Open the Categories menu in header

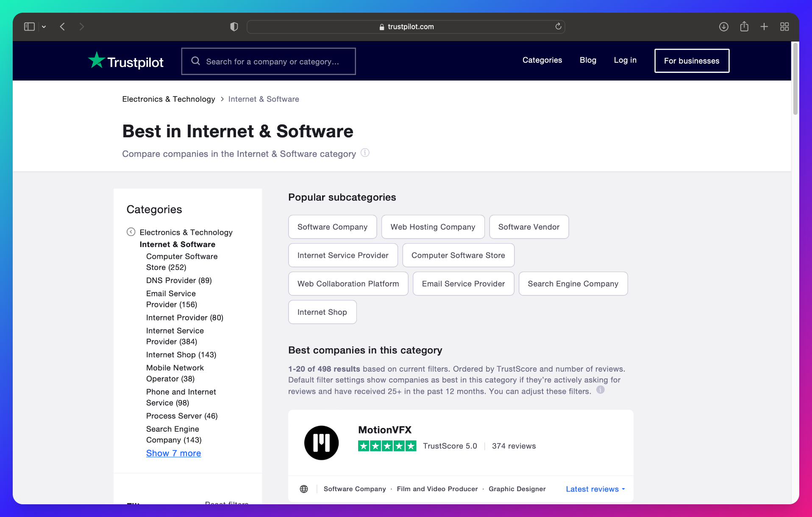542,60
